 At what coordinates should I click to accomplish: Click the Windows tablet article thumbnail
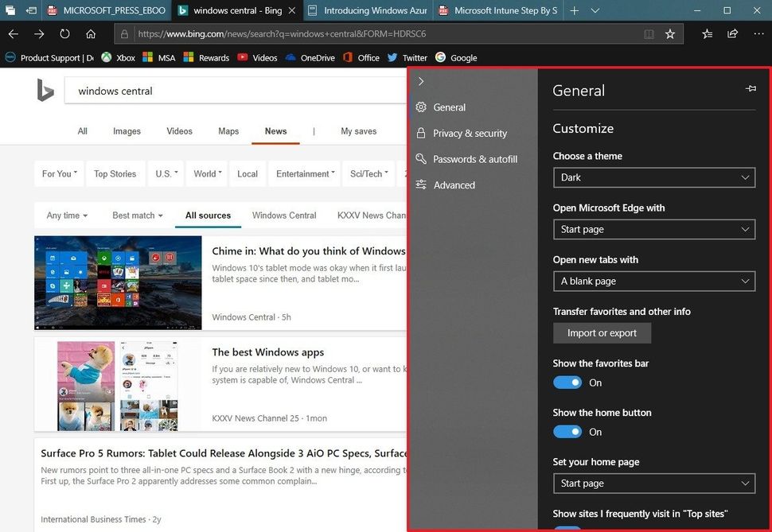[117, 282]
